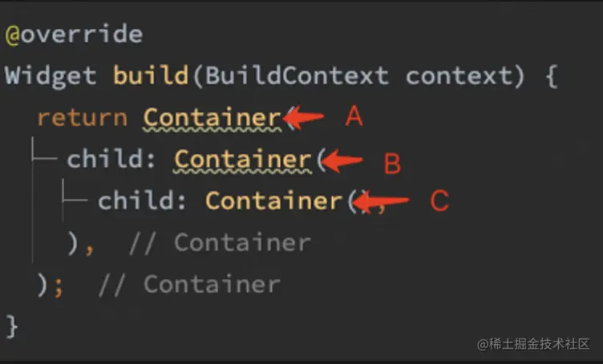Click the Container marked by arrow B
The image size is (603, 364).
pyautogui.click(x=242, y=160)
